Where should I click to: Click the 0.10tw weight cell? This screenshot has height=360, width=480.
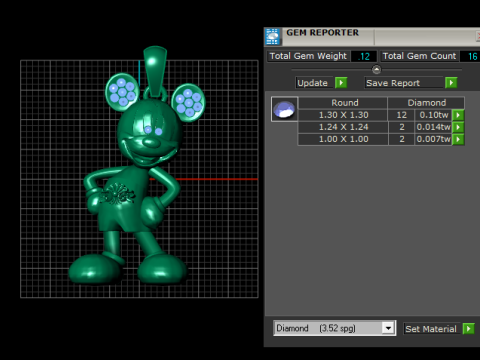coord(433,115)
